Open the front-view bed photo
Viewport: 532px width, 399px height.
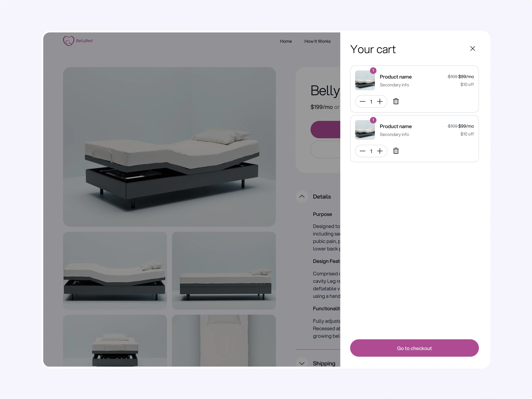coord(115,341)
